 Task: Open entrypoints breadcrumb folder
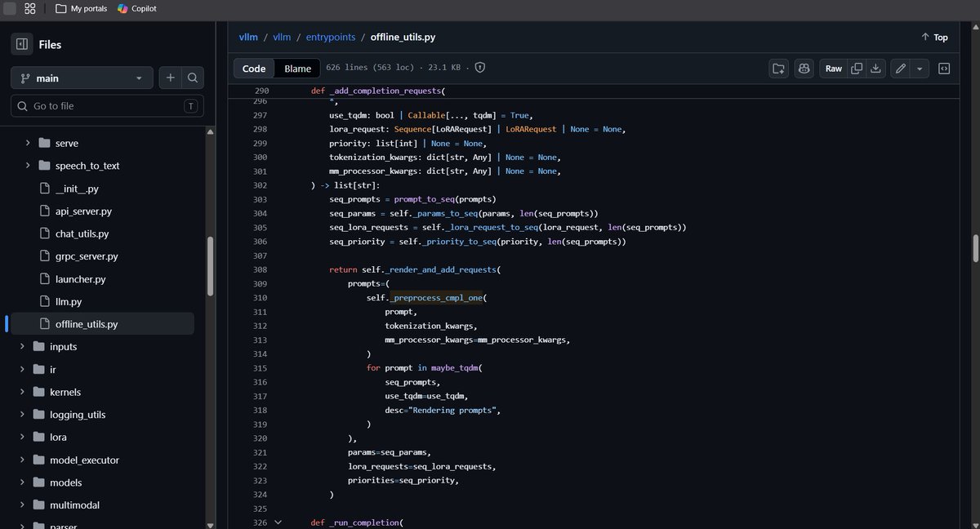coord(330,37)
